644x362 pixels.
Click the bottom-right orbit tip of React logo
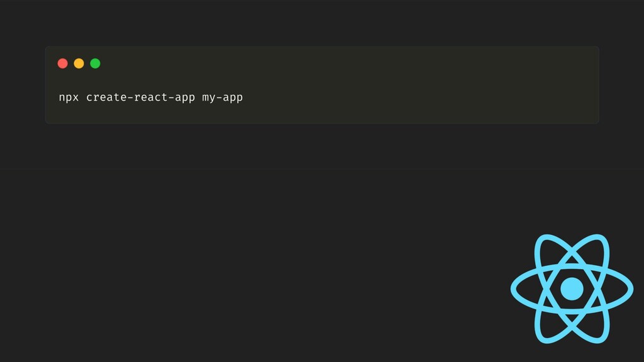602,339
